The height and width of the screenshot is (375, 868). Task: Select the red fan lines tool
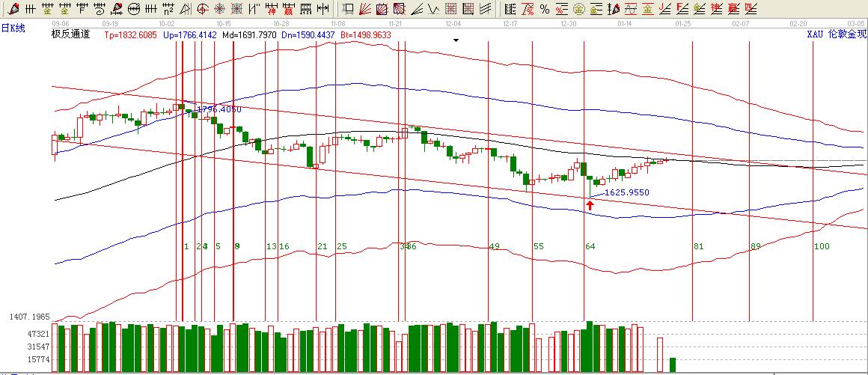[364, 9]
